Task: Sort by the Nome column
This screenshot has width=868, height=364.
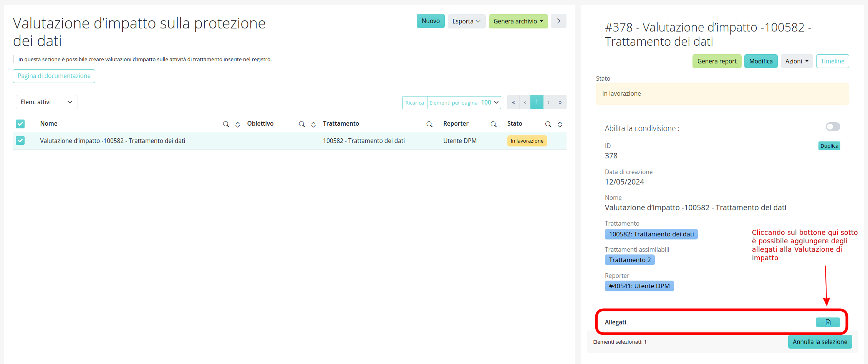Action: point(238,124)
